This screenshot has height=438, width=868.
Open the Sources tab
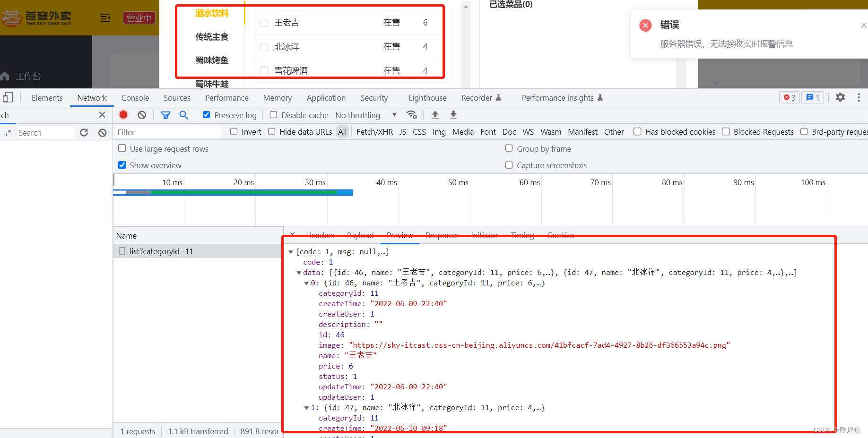[x=177, y=98]
